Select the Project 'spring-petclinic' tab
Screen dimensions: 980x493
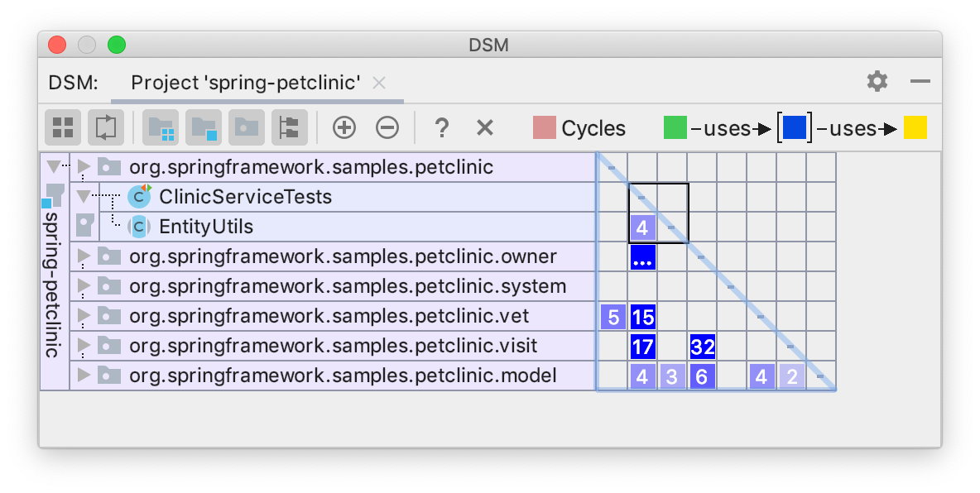coord(246,83)
